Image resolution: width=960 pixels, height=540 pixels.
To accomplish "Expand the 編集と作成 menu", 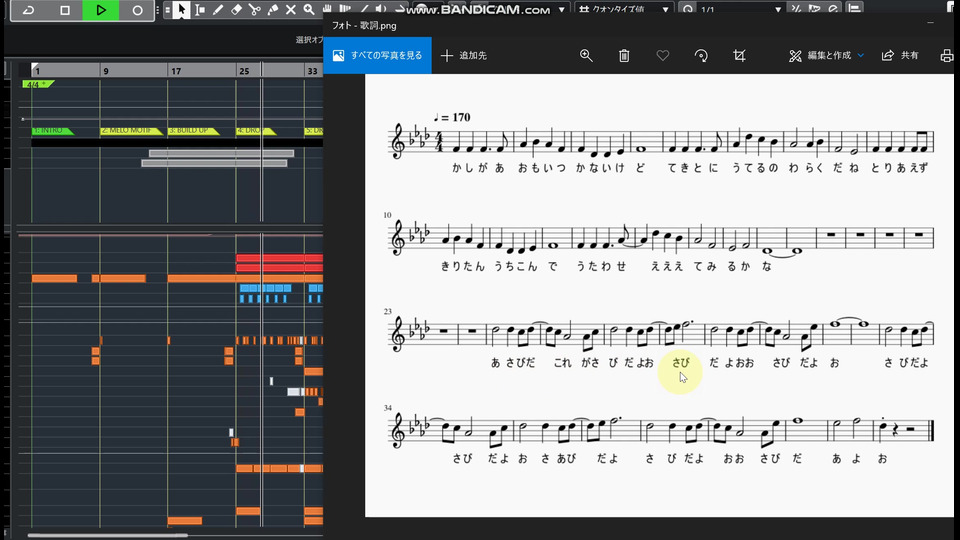I will click(827, 56).
